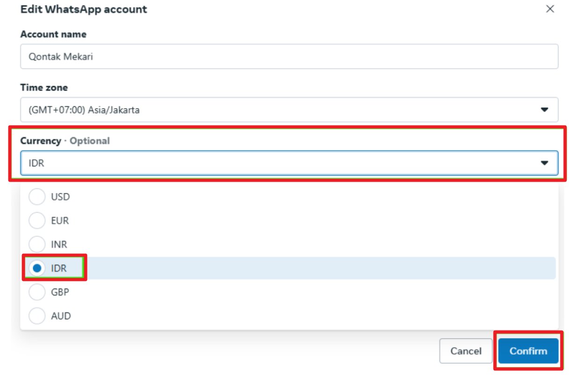The image size is (588, 376).
Task: Click the GBP option label text
Action: click(60, 292)
